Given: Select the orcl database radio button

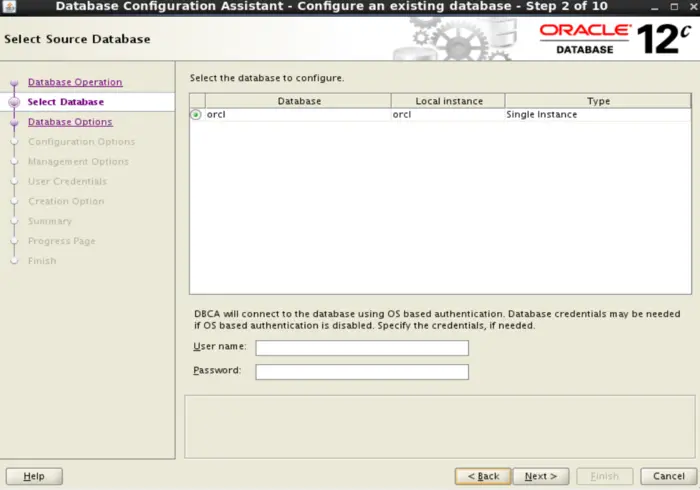Looking at the screenshot, I should click(x=196, y=115).
